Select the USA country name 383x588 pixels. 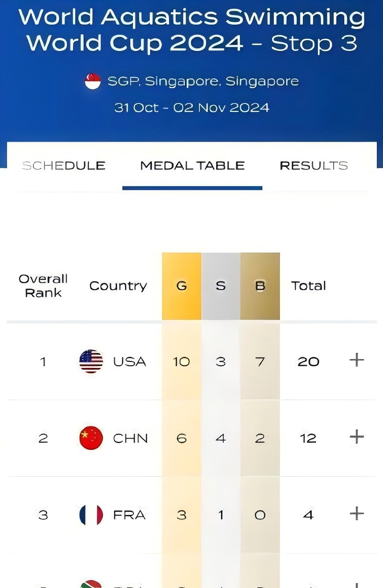pyautogui.click(x=129, y=362)
